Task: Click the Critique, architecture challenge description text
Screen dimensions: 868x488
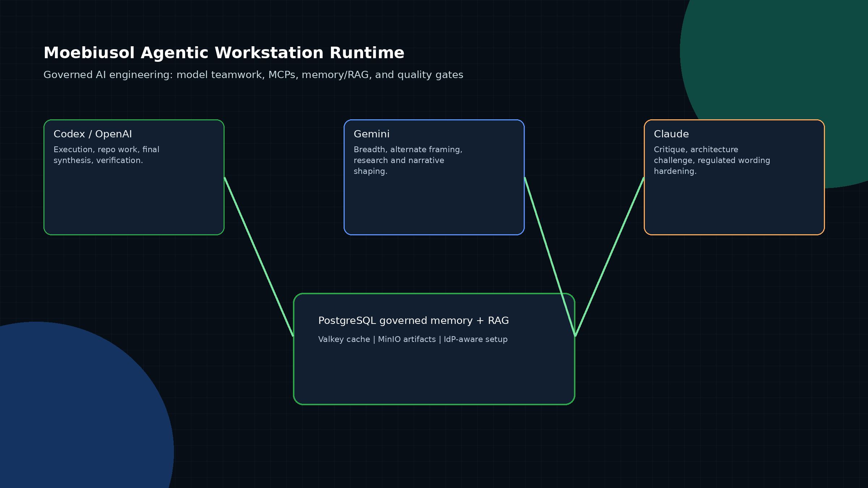Action: tap(712, 160)
